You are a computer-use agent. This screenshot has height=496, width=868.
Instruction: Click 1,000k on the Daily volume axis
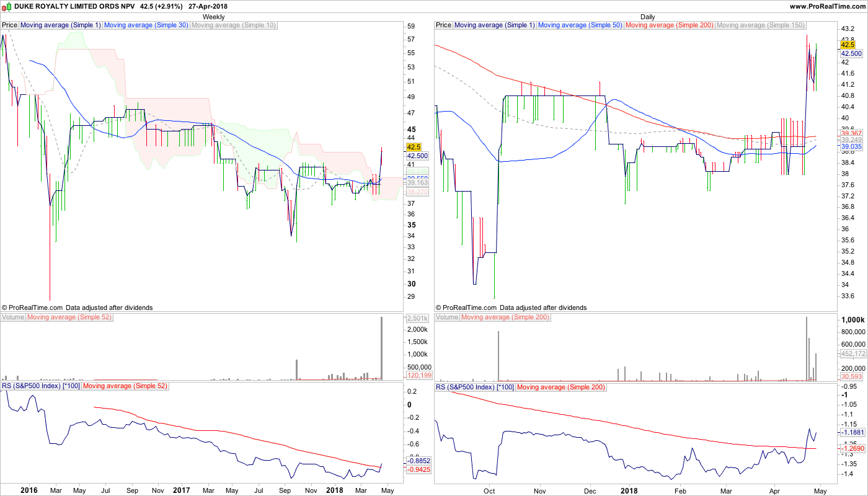pos(852,319)
